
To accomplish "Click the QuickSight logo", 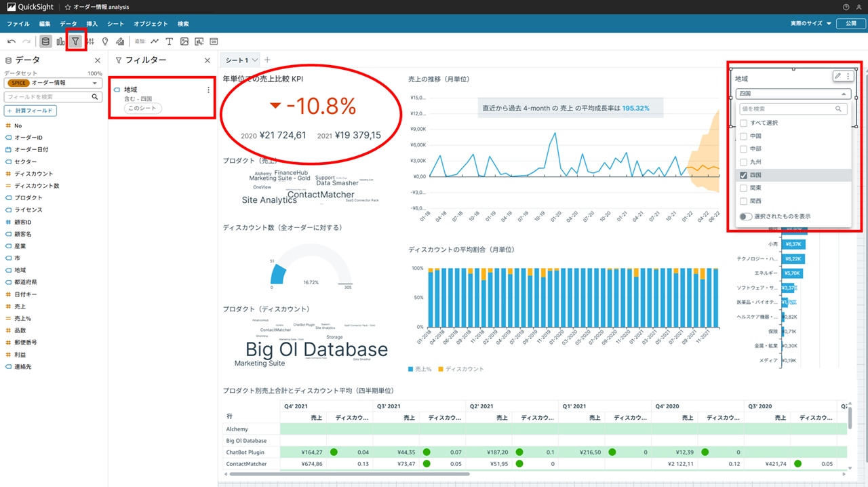I will pos(31,7).
